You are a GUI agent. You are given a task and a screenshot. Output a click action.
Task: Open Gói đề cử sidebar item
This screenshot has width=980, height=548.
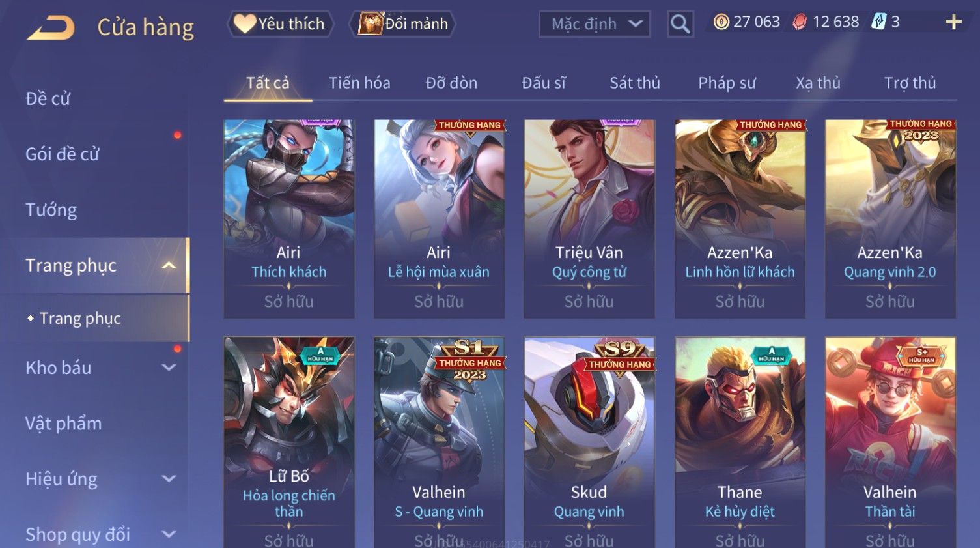point(63,154)
